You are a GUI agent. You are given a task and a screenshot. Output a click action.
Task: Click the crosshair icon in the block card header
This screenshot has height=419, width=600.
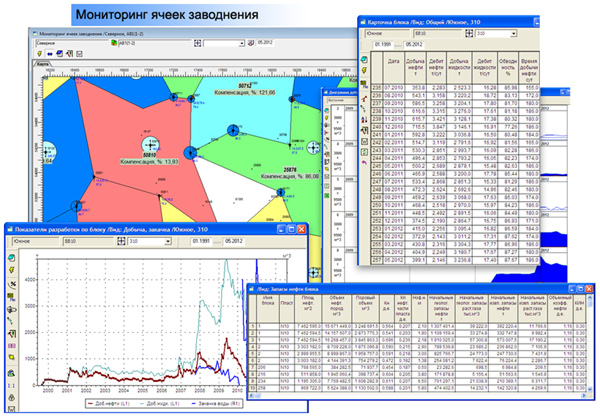(x=469, y=34)
